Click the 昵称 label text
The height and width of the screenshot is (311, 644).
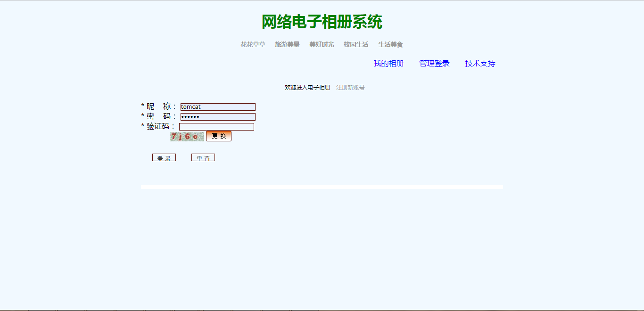[158, 106]
